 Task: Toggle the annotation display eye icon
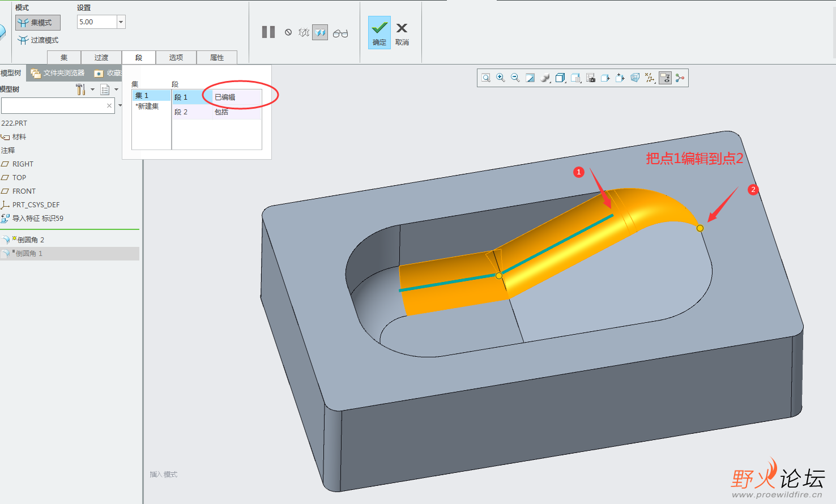pyautogui.click(x=665, y=78)
